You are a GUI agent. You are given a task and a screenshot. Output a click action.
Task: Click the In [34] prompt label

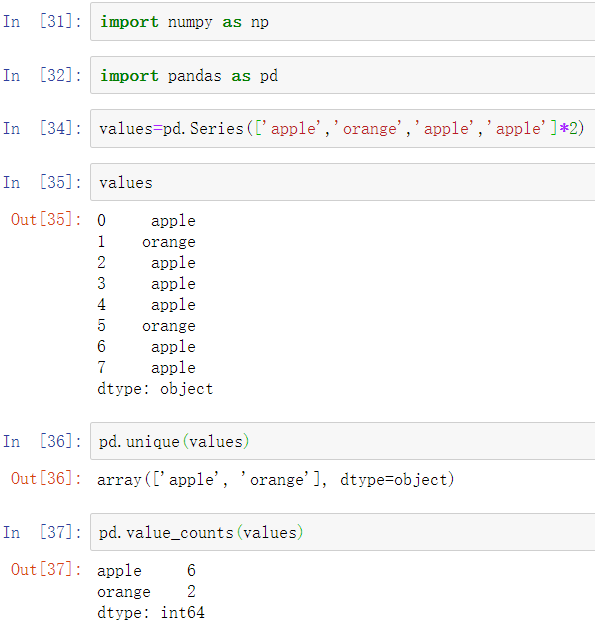[42, 128]
